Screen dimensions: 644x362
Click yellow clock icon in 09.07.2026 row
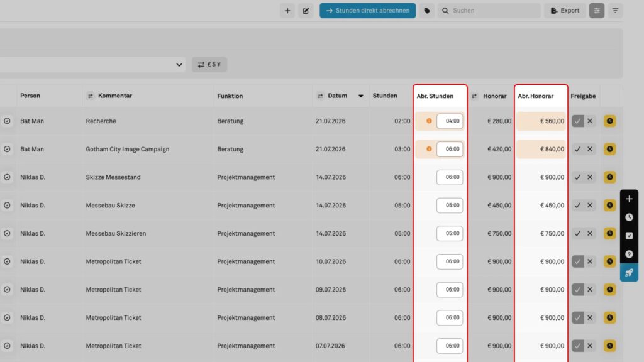pos(610,290)
